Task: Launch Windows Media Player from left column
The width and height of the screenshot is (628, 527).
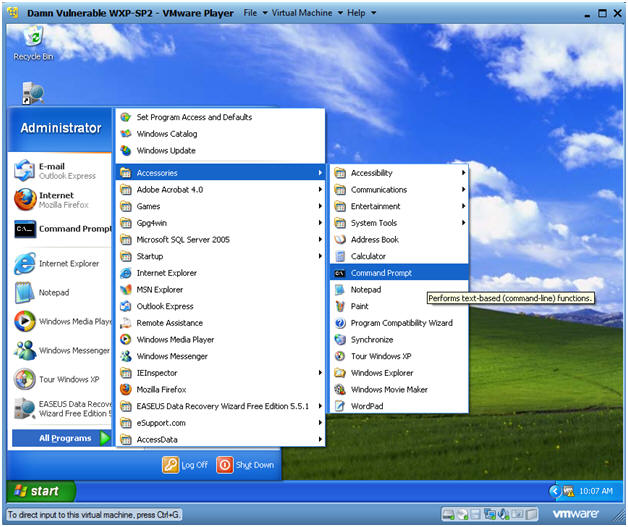Action: [60, 321]
